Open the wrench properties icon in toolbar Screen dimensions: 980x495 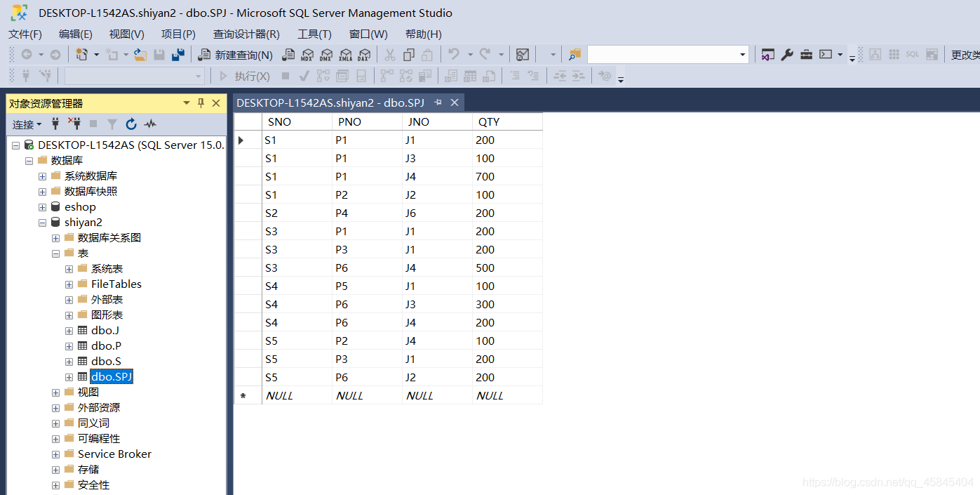click(787, 55)
